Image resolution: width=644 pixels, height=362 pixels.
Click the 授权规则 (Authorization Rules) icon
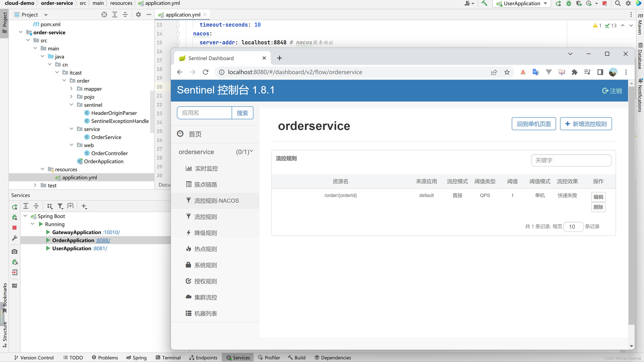pyautogui.click(x=188, y=281)
